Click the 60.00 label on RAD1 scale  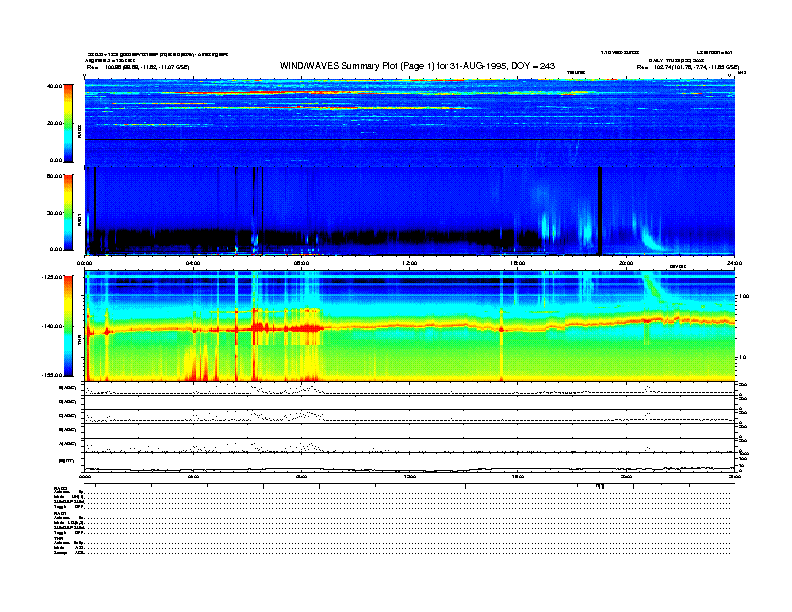pos(54,176)
